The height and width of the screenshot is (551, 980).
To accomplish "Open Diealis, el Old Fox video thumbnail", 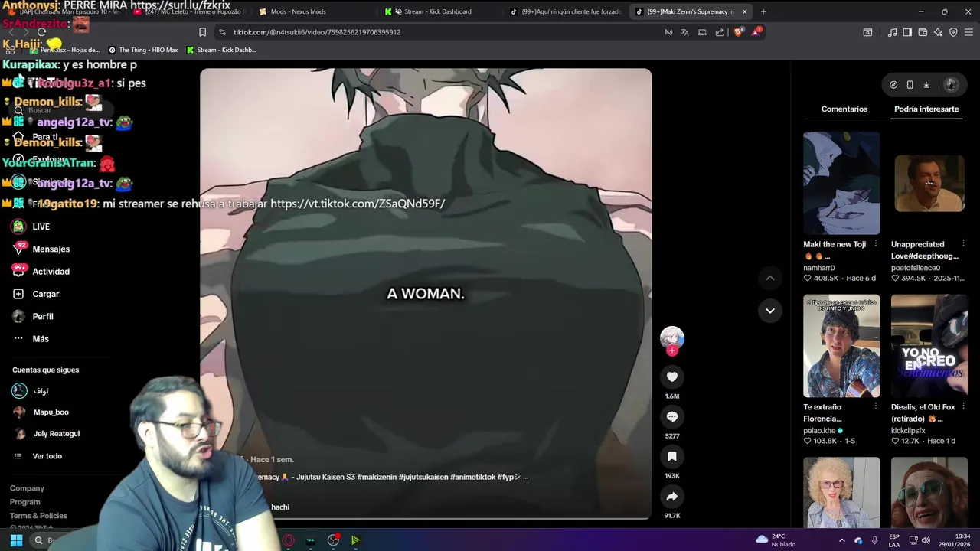I will pyautogui.click(x=929, y=346).
